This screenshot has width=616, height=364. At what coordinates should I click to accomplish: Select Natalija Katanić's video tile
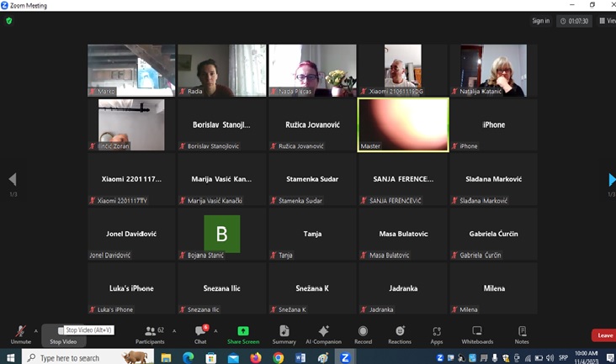pyautogui.click(x=494, y=71)
